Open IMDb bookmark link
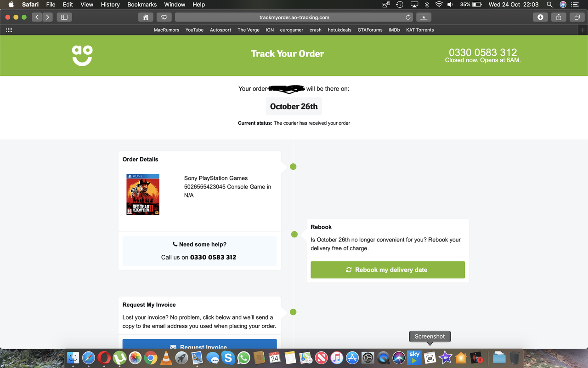The image size is (588, 368). [394, 30]
